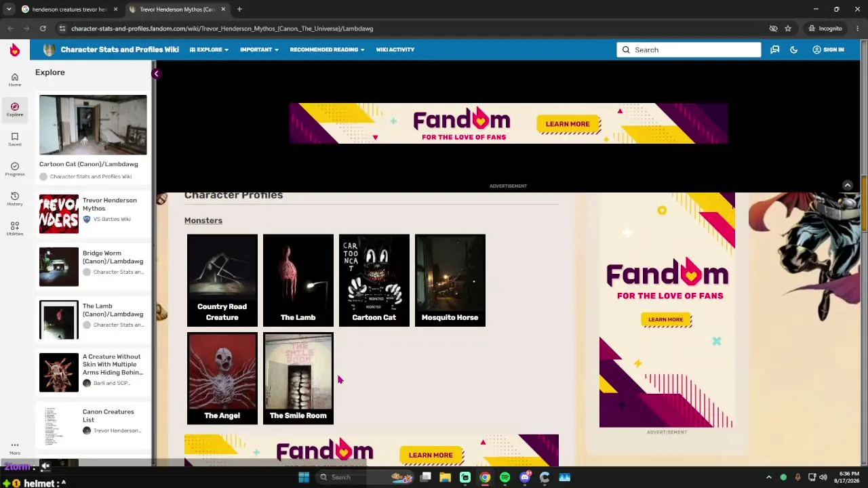Click Learn More on the top Fandom banner
The image size is (868, 488).
(x=568, y=124)
